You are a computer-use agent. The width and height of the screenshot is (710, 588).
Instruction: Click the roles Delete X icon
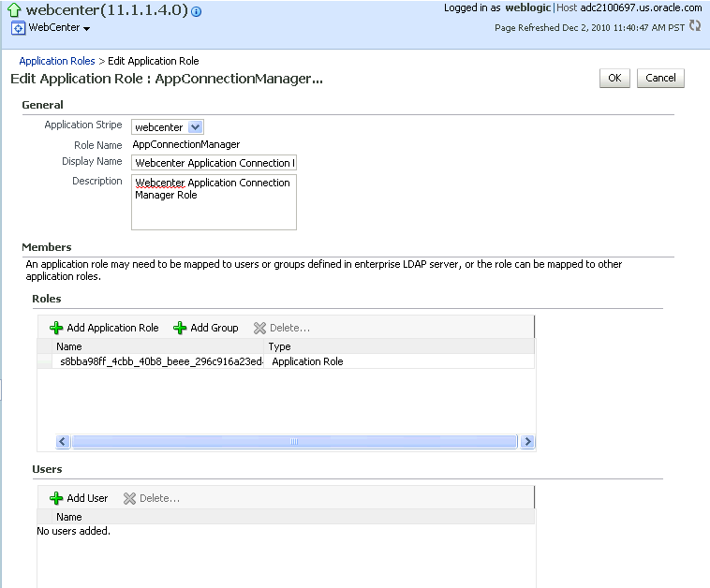tap(259, 328)
